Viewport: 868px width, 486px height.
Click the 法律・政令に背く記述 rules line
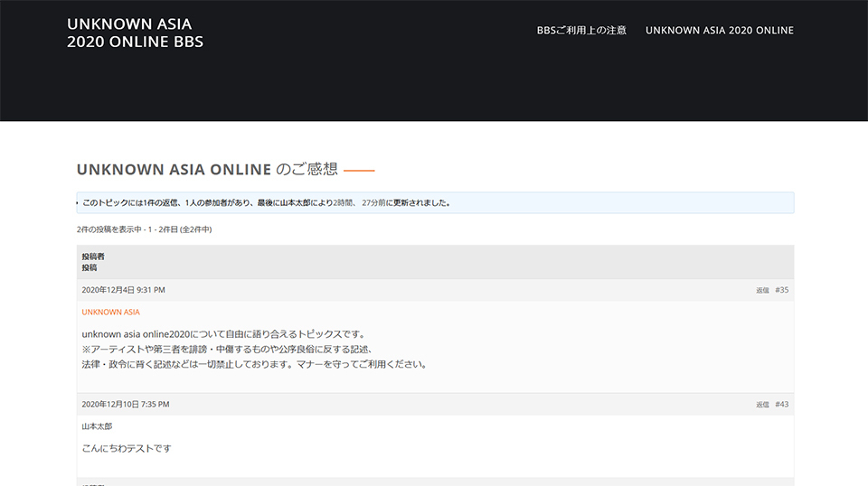[x=255, y=364]
